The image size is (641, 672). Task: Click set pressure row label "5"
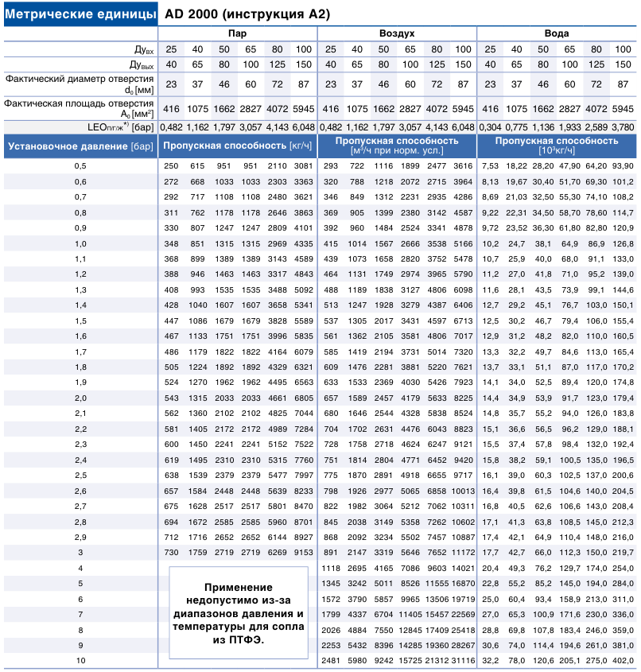click(80, 583)
